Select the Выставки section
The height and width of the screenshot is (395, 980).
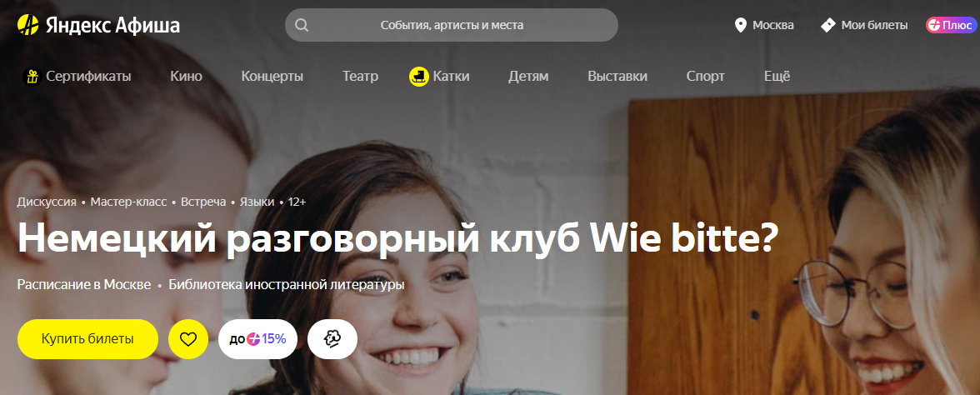point(617,77)
